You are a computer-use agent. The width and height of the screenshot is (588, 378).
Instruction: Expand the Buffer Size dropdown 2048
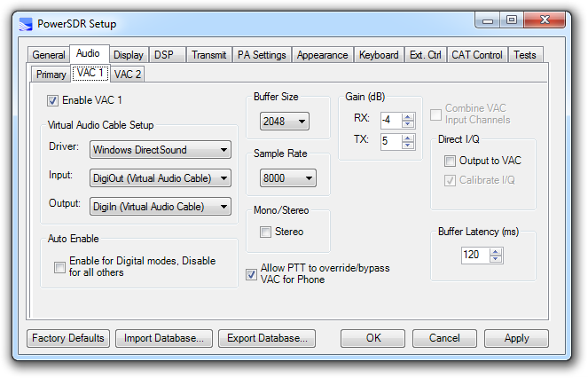(x=285, y=122)
